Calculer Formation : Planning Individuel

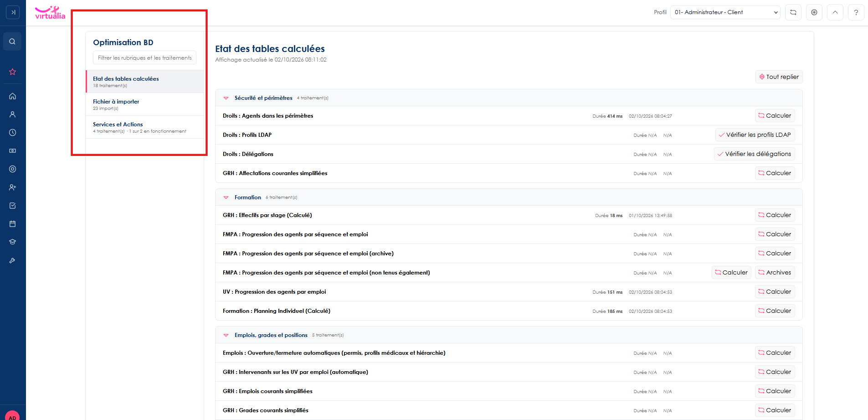[775, 311]
